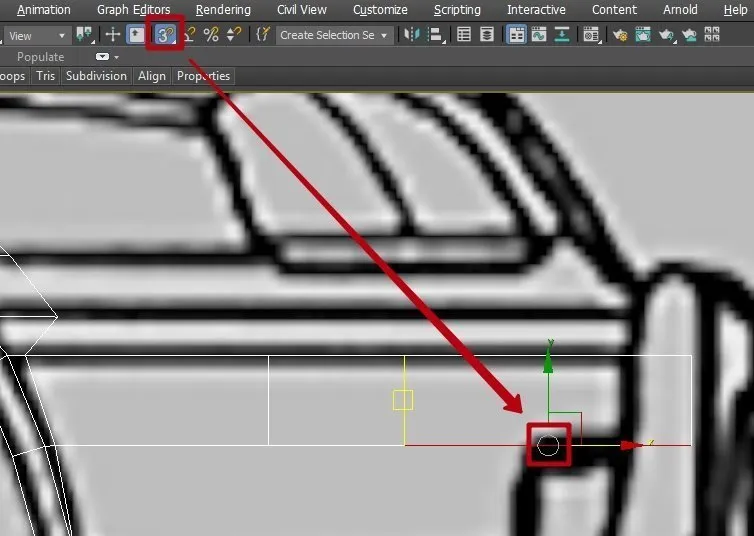Click the green Y-axis gizmo arrow

coord(548,363)
